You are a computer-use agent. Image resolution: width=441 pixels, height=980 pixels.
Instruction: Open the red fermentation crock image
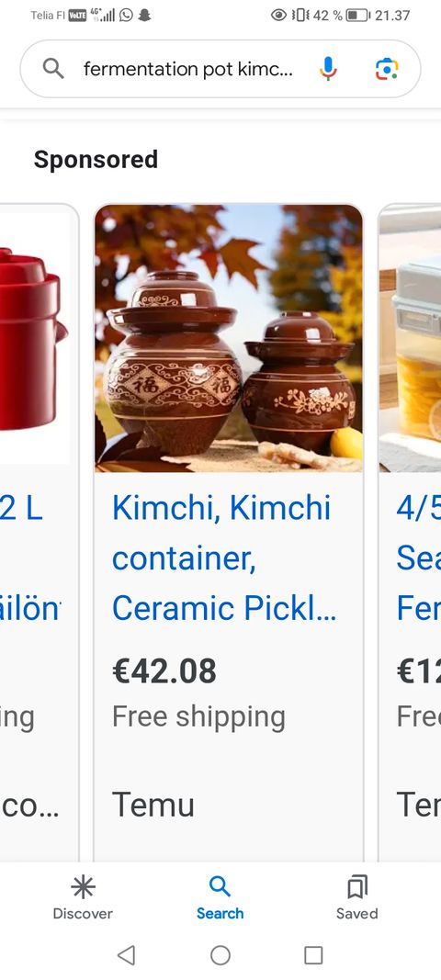(x=34, y=338)
